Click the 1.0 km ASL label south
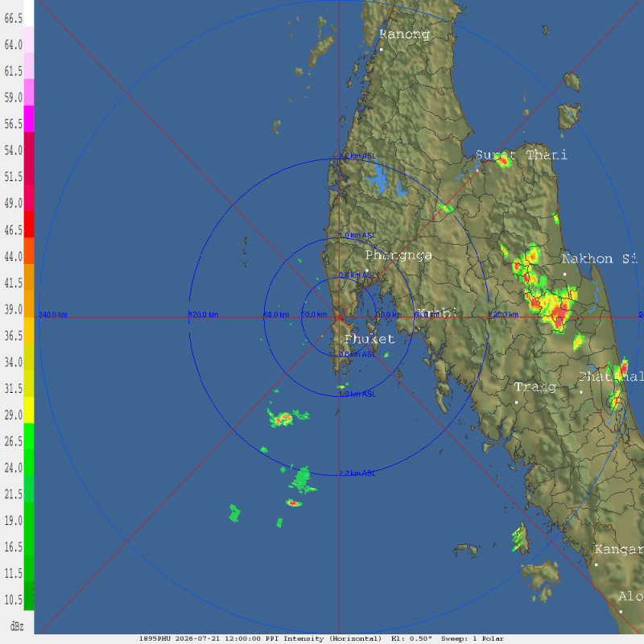The width and height of the screenshot is (644, 644). tap(357, 394)
